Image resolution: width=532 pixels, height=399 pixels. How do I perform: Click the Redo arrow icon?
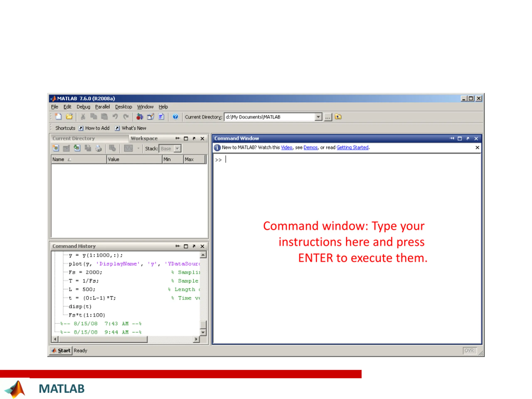coord(126,117)
